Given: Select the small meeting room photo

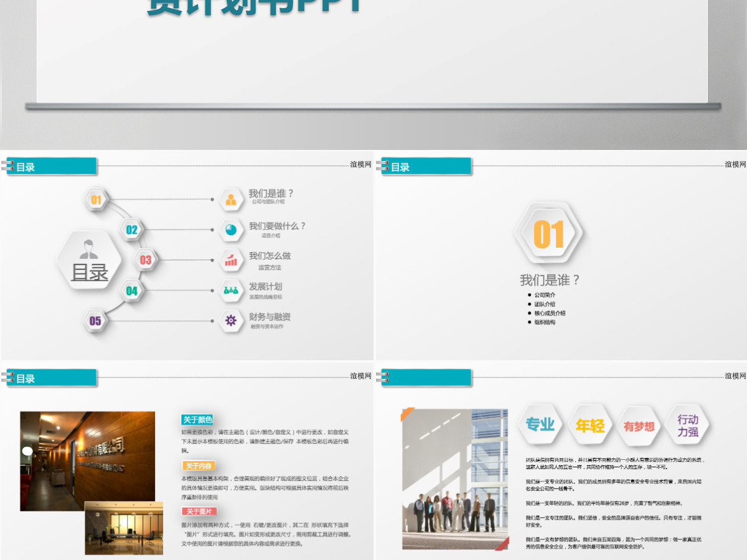Looking at the screenshot, I should coord(124,528).
